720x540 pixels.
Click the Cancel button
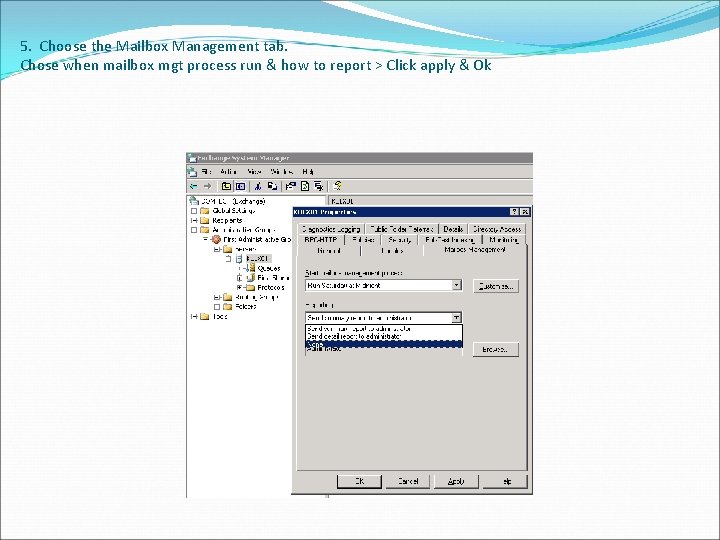click(x=408, y=481)
